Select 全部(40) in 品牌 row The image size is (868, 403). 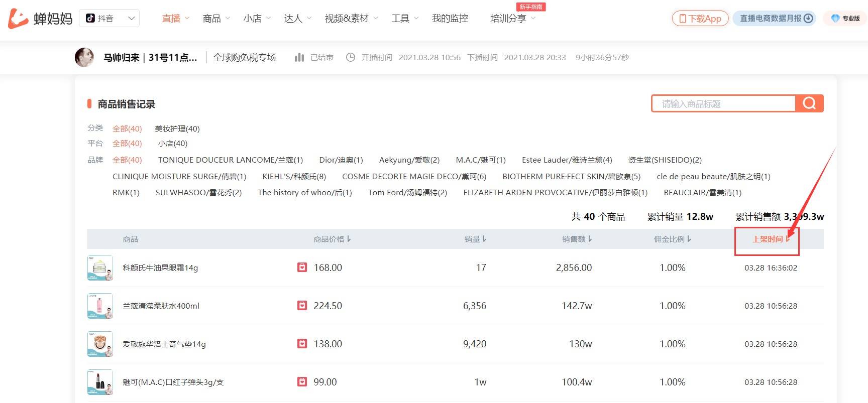pyautogui.click(x=127, y=160)
